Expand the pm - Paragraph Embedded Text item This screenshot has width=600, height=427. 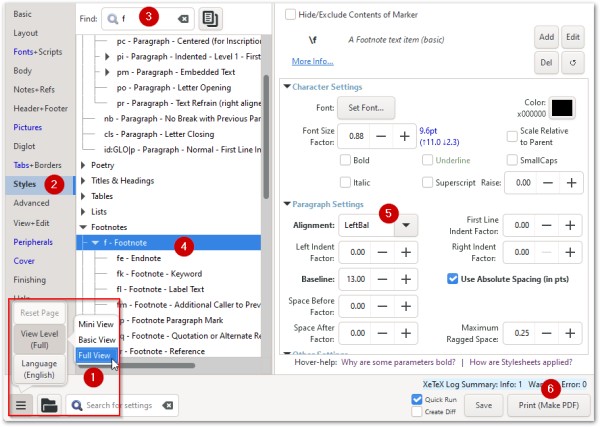pos(108,72)
